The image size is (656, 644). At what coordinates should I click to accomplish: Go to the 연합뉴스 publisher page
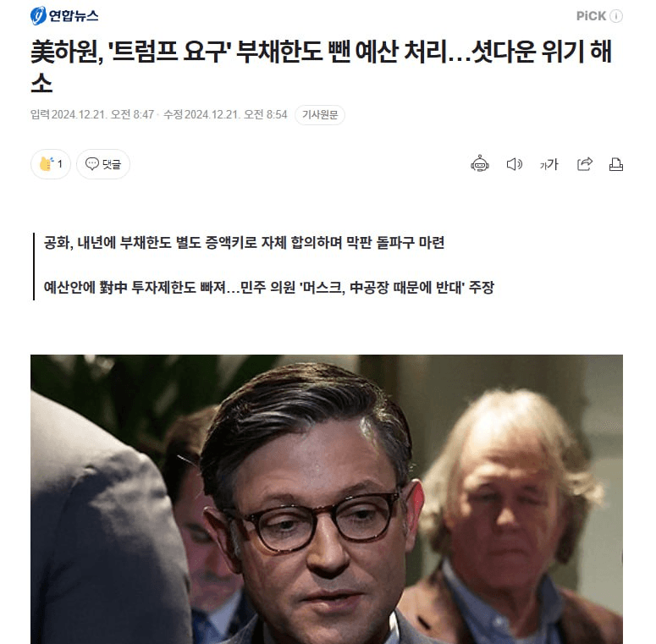point(64,16)
